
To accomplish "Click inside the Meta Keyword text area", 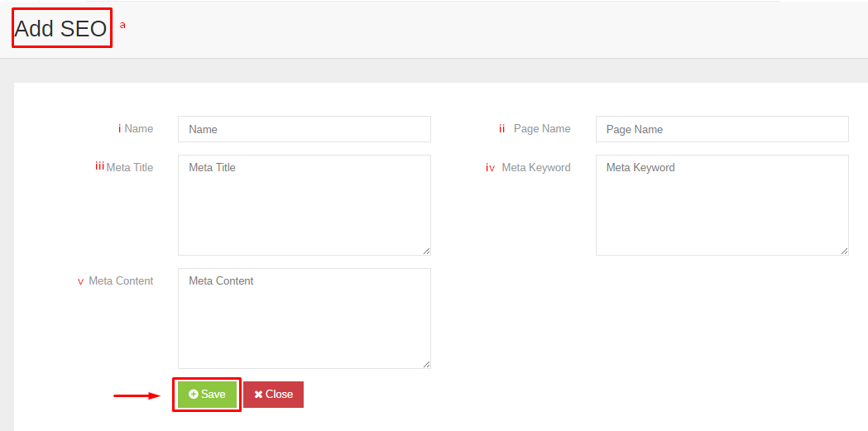I will tap(722, 205).
